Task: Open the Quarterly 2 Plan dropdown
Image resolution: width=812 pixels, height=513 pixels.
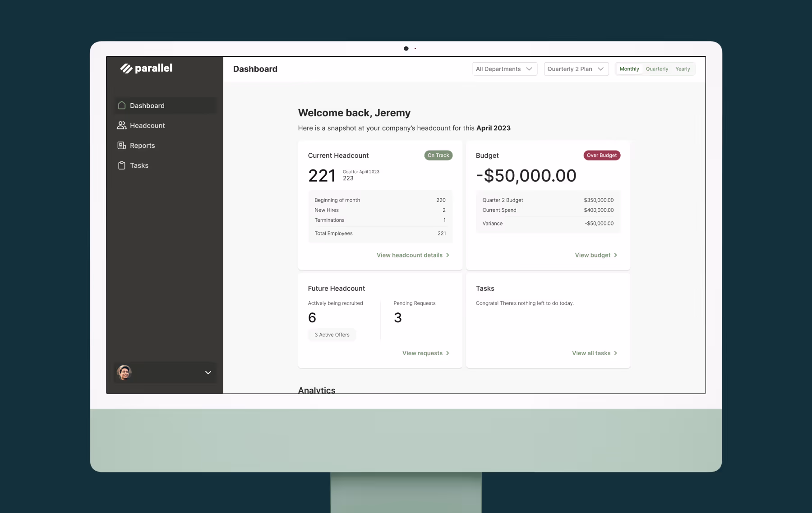Action: pyautogui.click(x=576, y=69)
